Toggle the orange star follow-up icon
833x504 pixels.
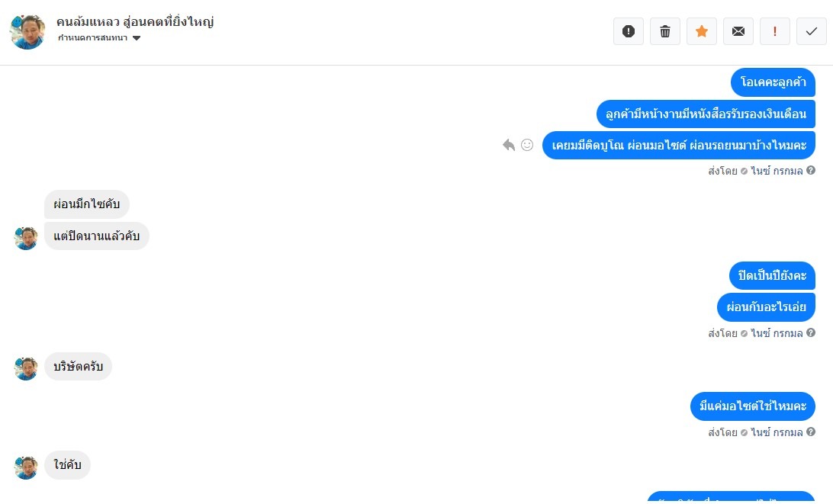point(702,31)
